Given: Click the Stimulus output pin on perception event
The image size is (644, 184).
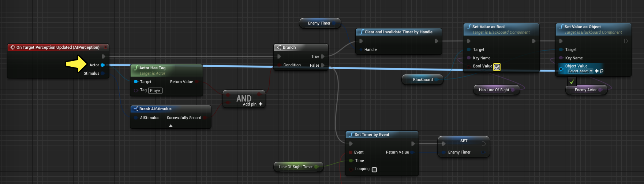Looking at the screenshot, I should pyautogui.click(x=103, y=73).
